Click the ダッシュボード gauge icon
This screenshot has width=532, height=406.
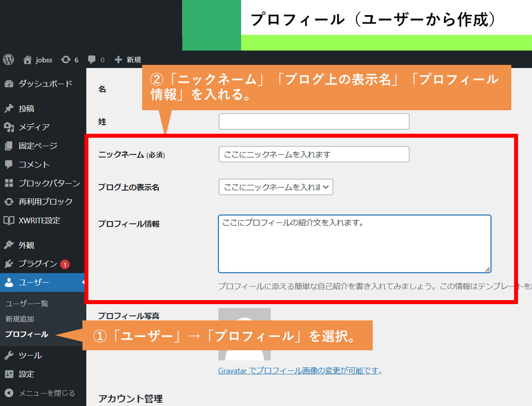click(9, 84)
